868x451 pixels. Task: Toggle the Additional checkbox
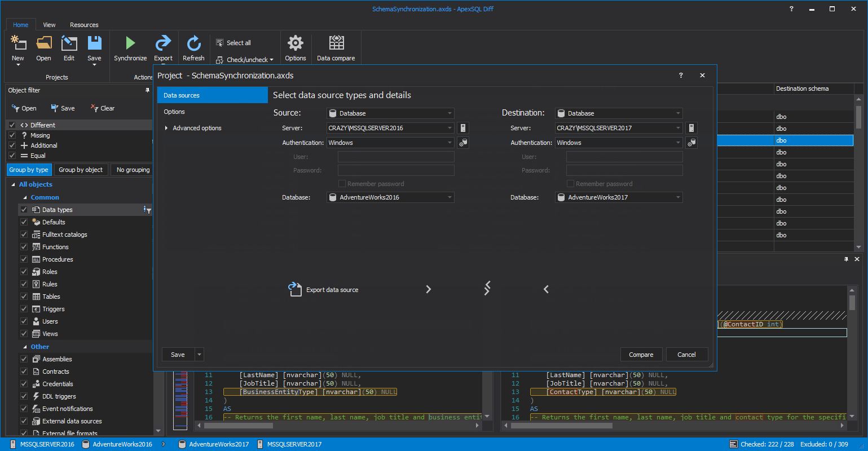(12, 145)
